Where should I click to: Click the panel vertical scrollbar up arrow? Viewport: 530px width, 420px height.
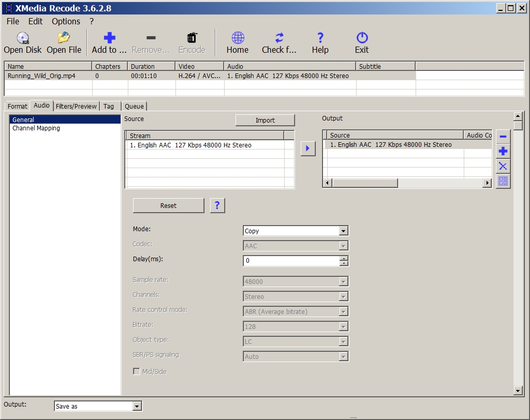click(x=518, y=116)
